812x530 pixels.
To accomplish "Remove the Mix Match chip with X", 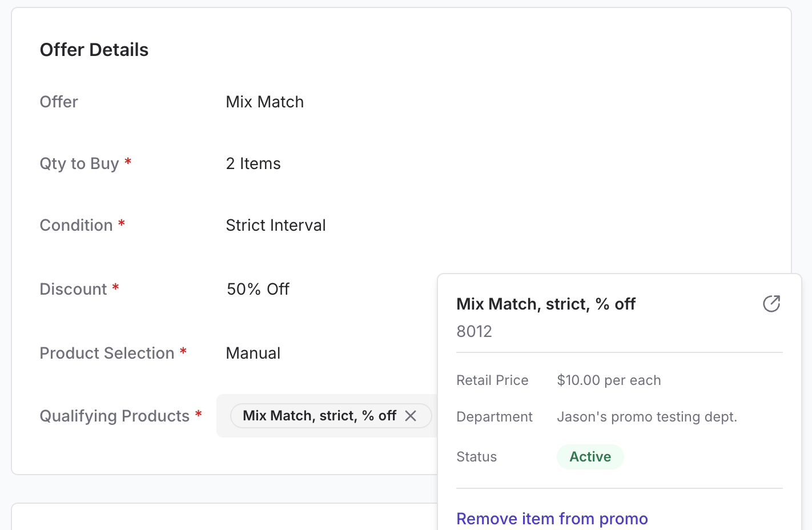I will tap(411, 416).
